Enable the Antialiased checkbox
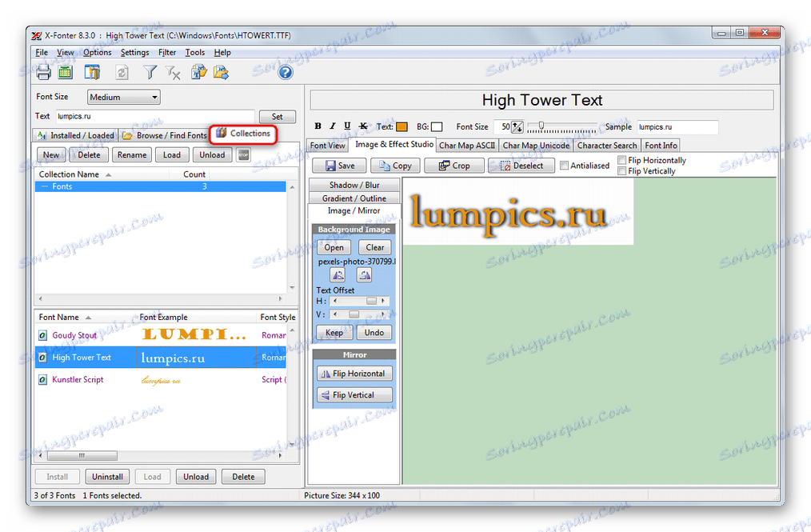This screenshot has height=532, width=811. 565,166
